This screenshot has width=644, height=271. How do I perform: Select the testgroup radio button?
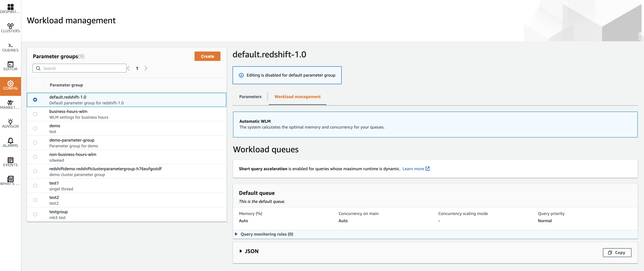click(35, 214)
